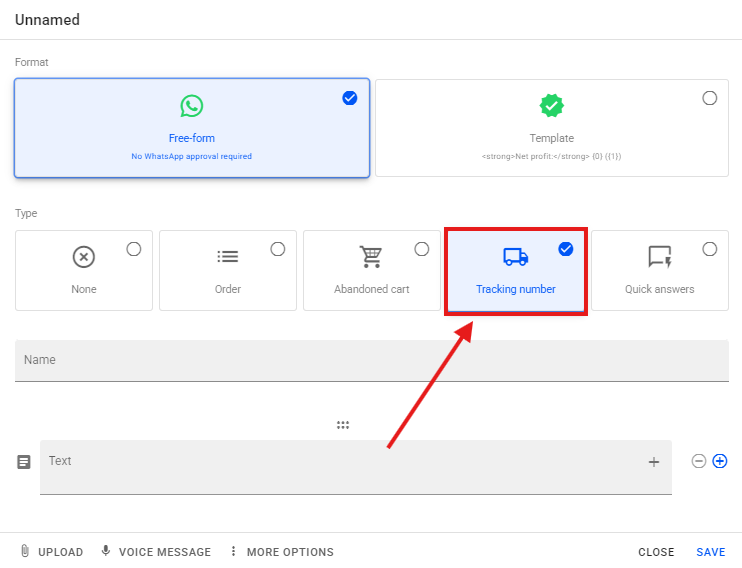Record a Voice Message
Image resolution: width=742 pixels, height=568 pixels.
tap(155, 552)
